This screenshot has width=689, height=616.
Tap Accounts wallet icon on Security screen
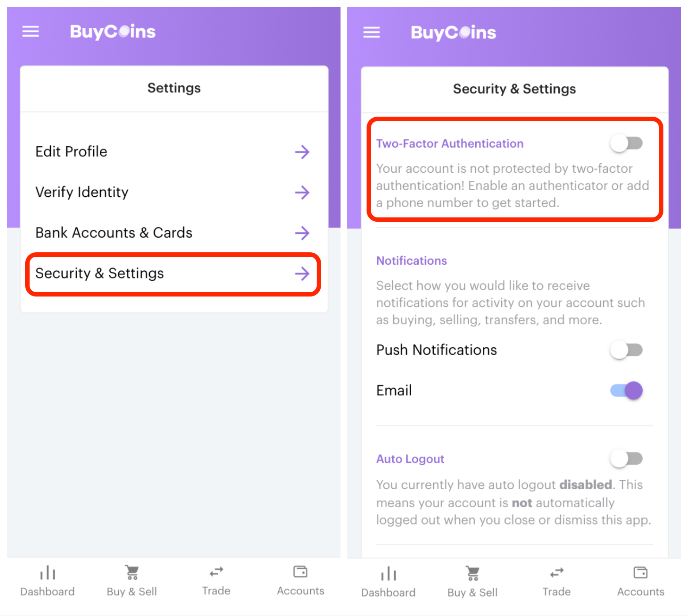pyautogui.click(x=640, y=572)
